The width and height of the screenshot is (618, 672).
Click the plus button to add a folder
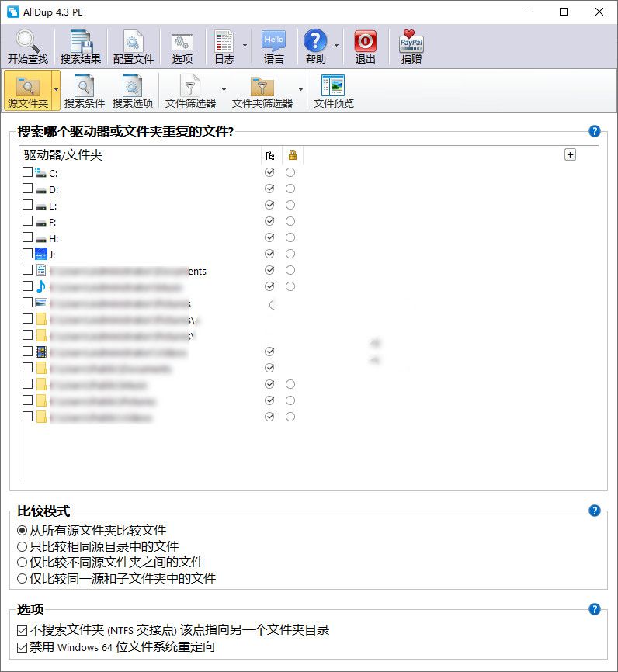pyautogui.click(x=570, y=154)
